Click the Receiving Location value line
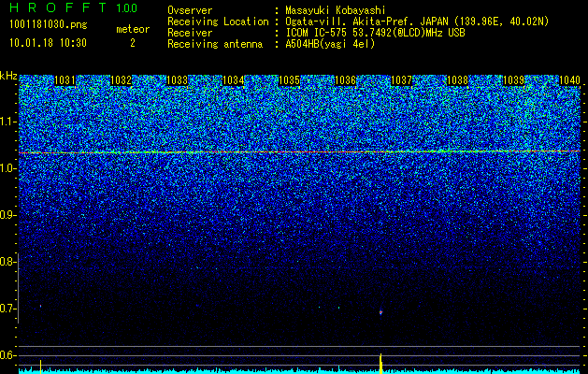588x374 pixels. (417, 22)
